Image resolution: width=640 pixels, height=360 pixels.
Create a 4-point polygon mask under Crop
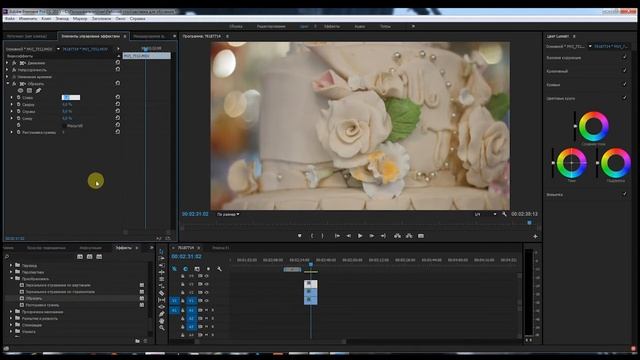click(x=29, y=91)
